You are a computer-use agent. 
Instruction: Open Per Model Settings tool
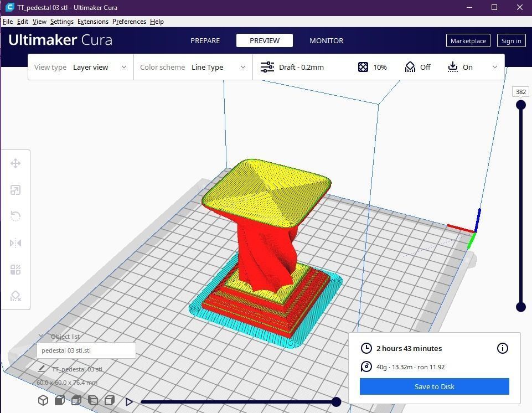click(x=16, y=270)
